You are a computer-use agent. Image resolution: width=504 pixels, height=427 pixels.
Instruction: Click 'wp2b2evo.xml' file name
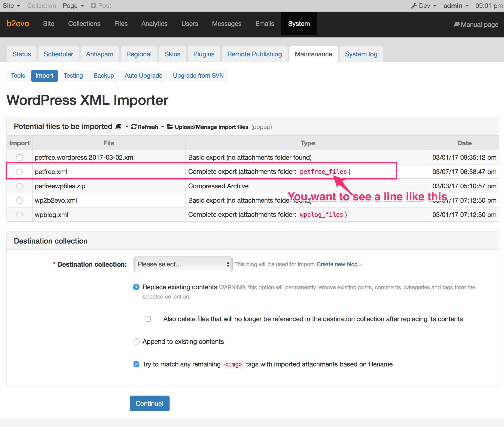[56, 200]
